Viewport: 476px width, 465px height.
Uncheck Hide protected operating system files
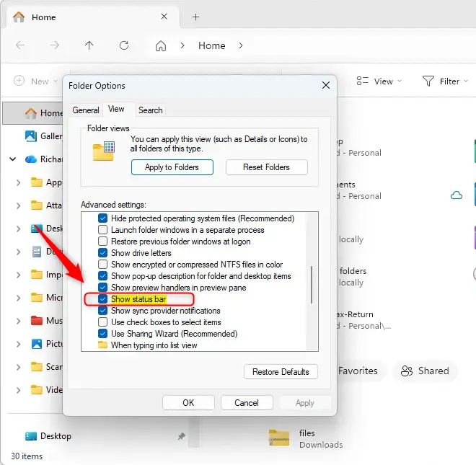click(x=102, y=218)
